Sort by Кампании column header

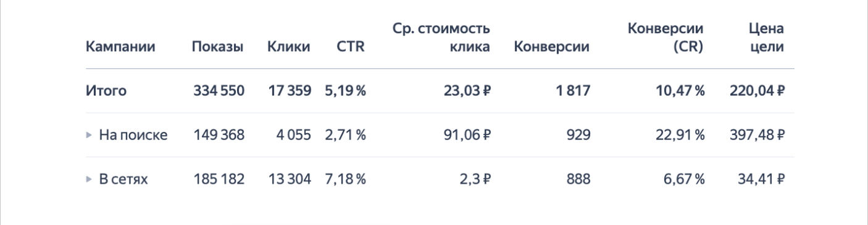coord(120,47)
